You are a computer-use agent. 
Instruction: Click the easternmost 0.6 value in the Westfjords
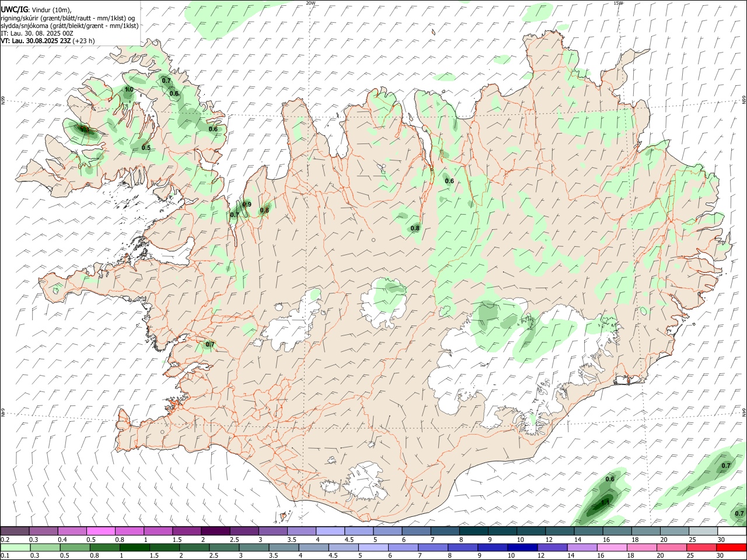(x=213, y=129)
